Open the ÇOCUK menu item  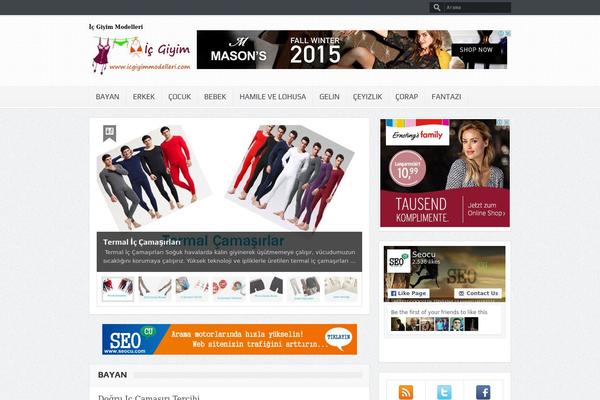[179, 97]
